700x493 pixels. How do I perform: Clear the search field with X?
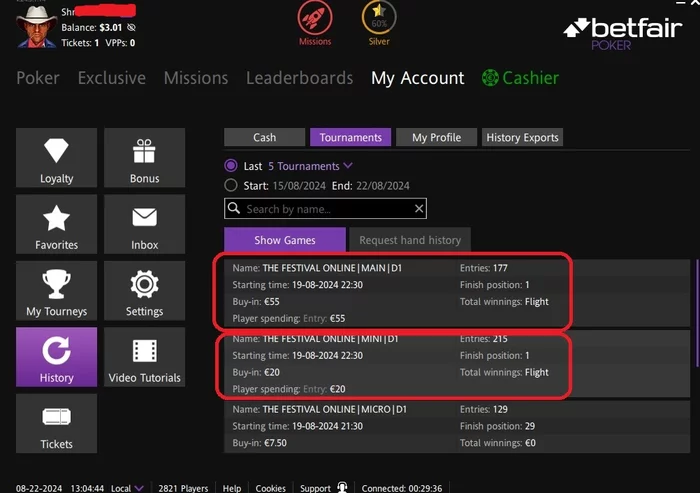point(419,209)
